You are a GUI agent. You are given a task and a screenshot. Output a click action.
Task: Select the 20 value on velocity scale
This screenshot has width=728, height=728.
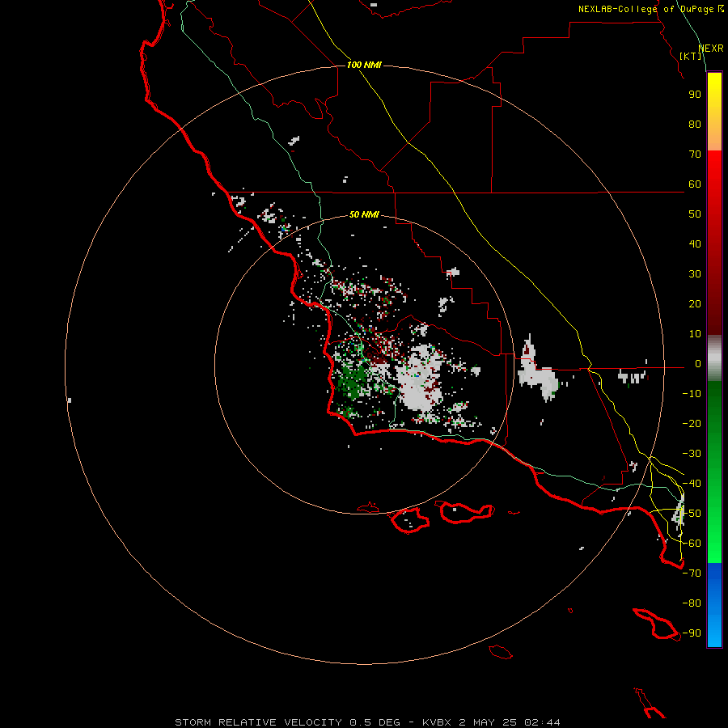click(x=695, y=304)
